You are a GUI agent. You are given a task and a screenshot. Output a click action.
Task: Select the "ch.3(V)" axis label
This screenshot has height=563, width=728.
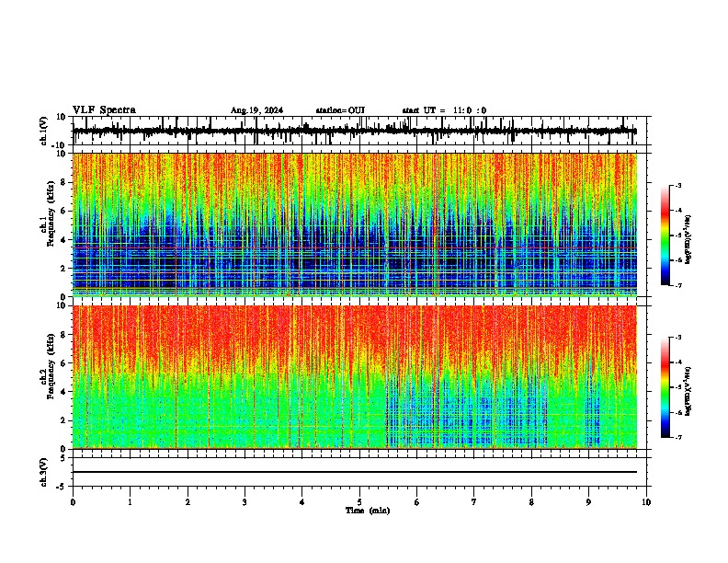[44, 473]
